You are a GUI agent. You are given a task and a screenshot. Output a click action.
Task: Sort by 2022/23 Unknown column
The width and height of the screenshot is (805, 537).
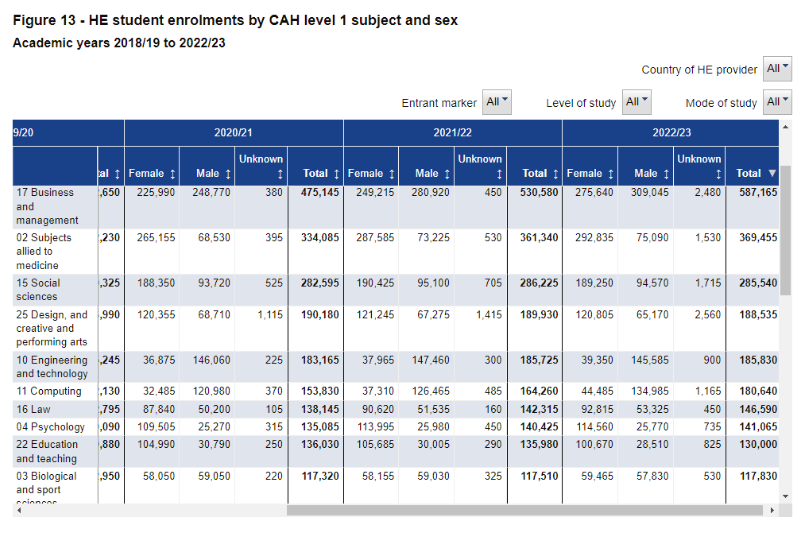[699, 166]
